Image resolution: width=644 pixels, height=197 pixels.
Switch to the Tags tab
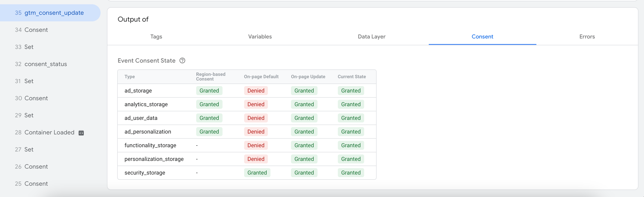156,37
